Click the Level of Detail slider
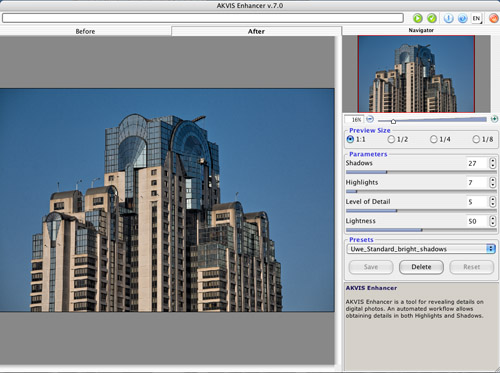This screenshot has width=500, height=373. click(x=421, y=211)
